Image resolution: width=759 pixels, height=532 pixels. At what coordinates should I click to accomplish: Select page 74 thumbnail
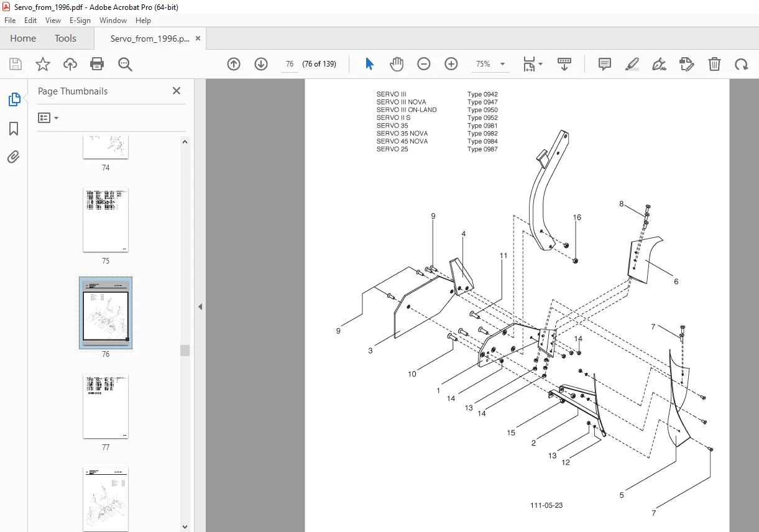[106, 147]
